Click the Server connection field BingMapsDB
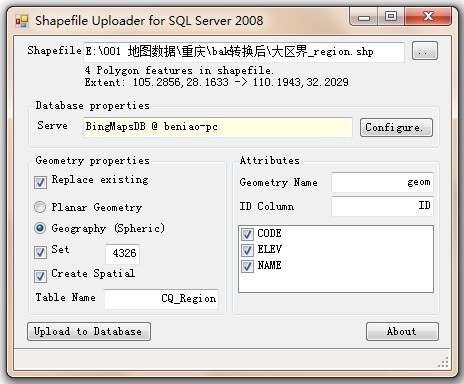Image resolution: width=464 pixels, height=384 pixels. pyautogui.click(x=218, y=127)
